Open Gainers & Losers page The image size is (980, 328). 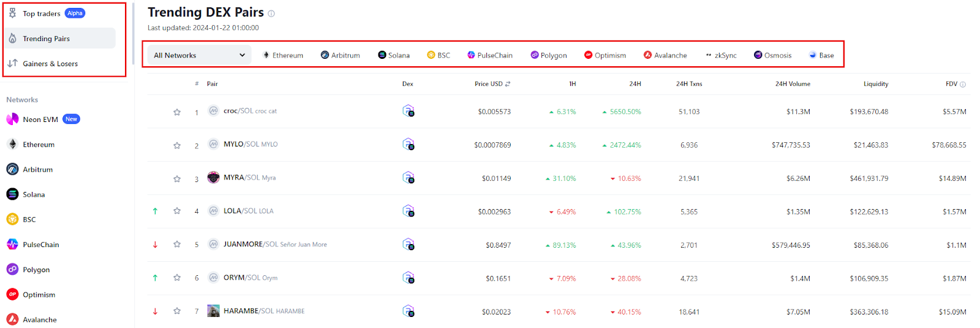tap(43, 63)
